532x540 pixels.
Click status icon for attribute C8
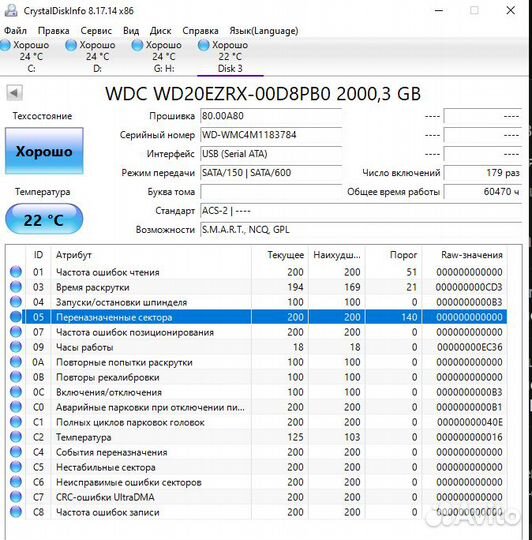pyautogui.click(x=16, y=512)
